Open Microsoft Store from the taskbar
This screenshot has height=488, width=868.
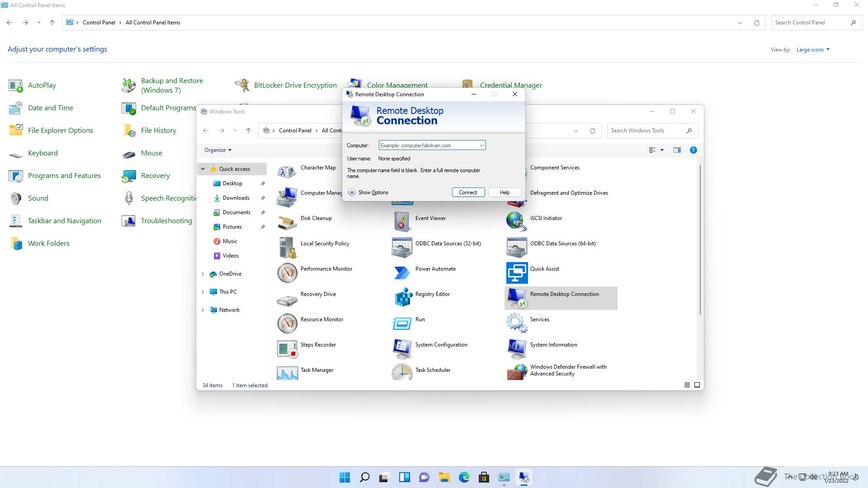(484, 478)
